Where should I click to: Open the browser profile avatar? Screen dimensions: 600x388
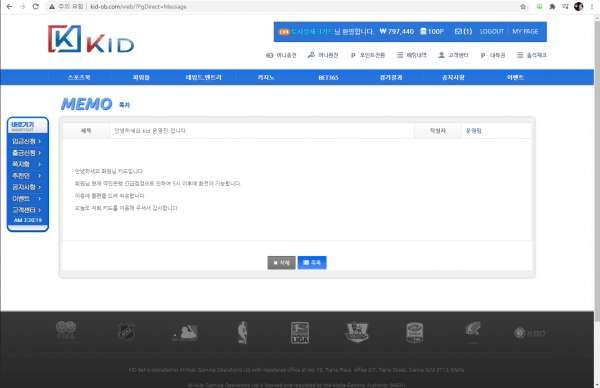coord(579,7)
